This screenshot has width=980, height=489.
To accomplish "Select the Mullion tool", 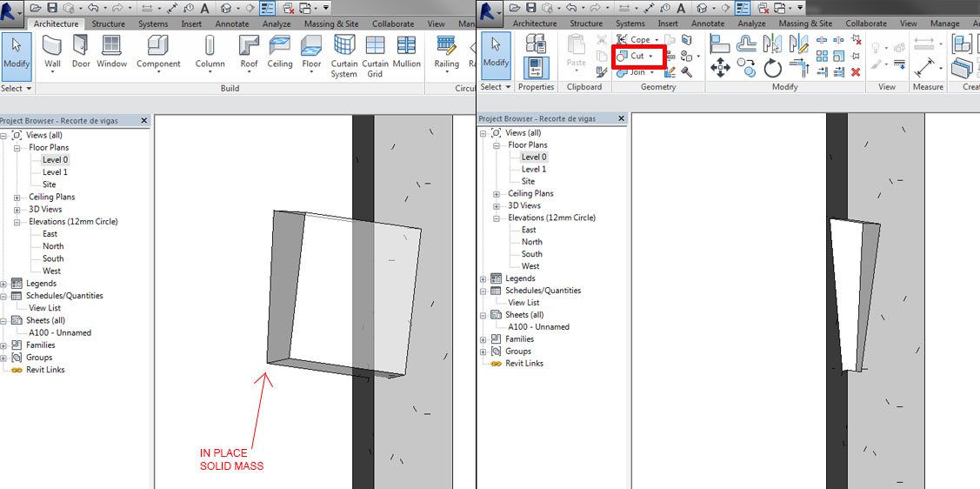I will [406, 52].
